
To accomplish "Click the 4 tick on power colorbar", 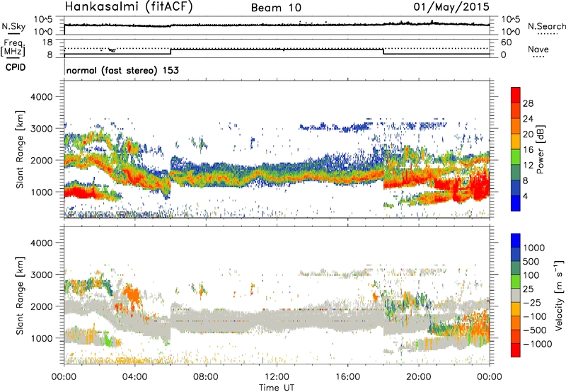I will point(526,196).
